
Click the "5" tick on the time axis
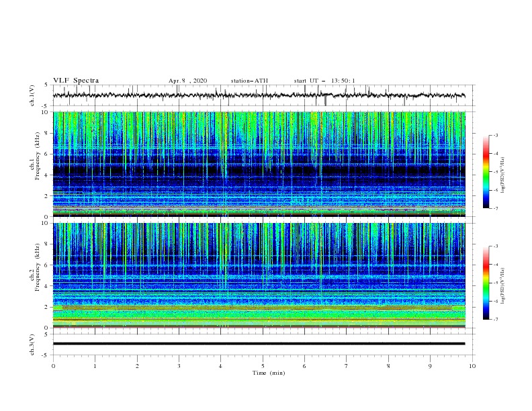pyautogui.click(x=263, y=366)
